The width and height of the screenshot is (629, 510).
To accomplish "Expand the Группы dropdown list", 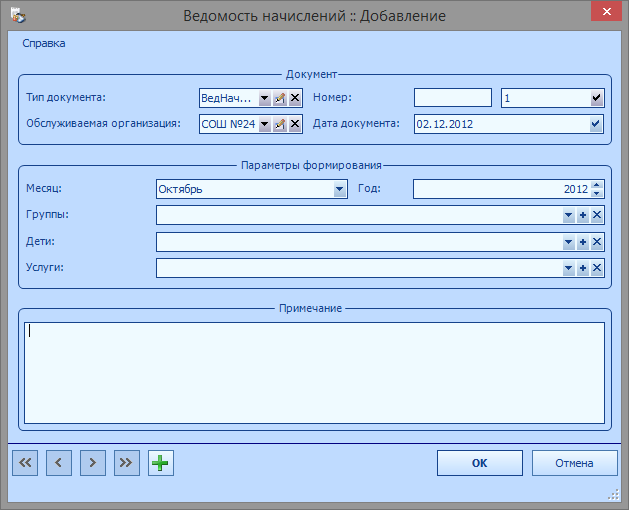I will tap(568, 215).
